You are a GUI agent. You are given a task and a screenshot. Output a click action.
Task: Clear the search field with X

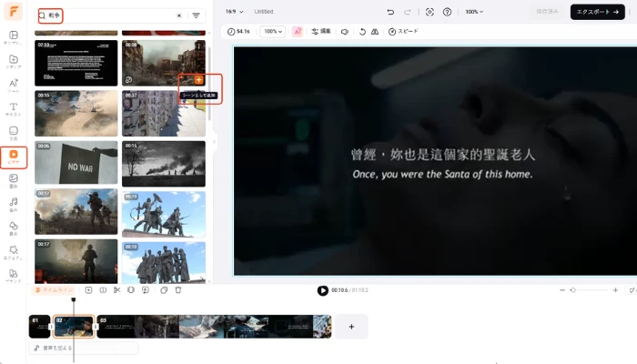click(x=178, y=15)
